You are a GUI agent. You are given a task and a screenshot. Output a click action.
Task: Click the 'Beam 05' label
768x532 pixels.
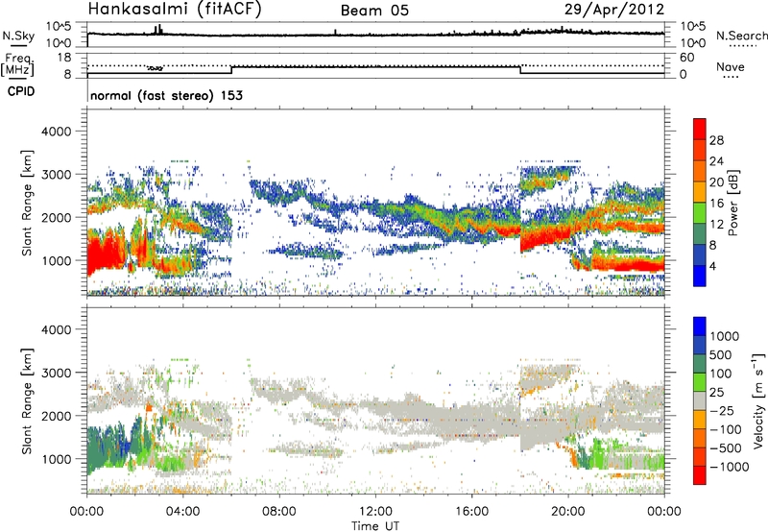pos(374,11)
